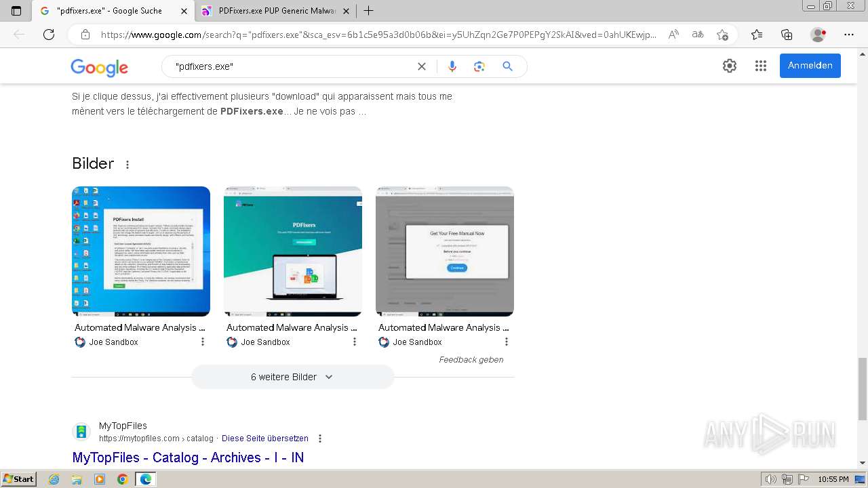Click the Anmelden sign-in button
Screen dimensions: 868x488
[x=810, y=66]
